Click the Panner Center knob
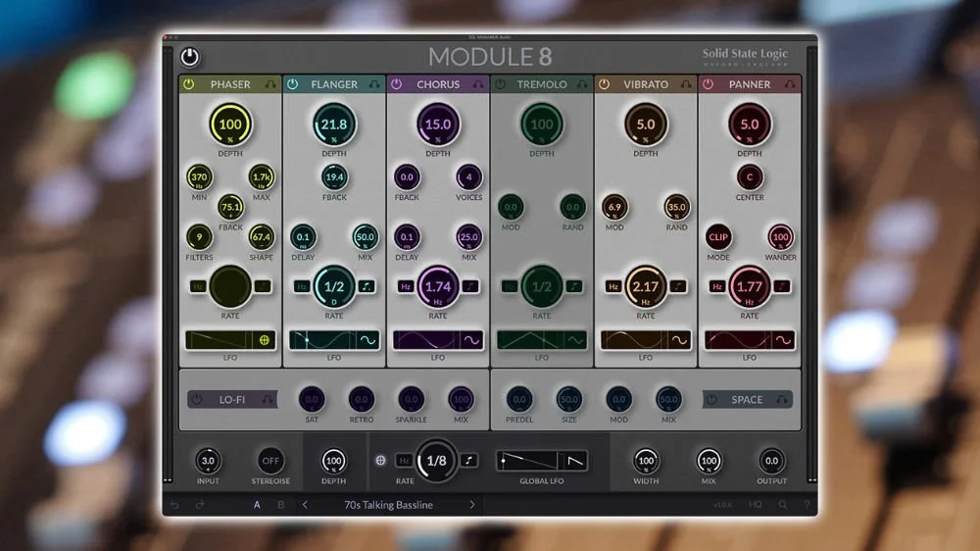980x551 pixels. [750, 177]
